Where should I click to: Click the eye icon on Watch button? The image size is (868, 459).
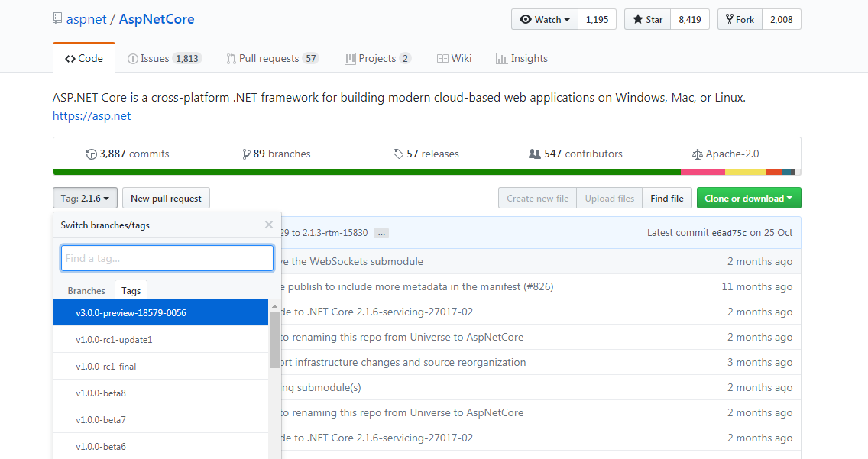click(526, 19)
